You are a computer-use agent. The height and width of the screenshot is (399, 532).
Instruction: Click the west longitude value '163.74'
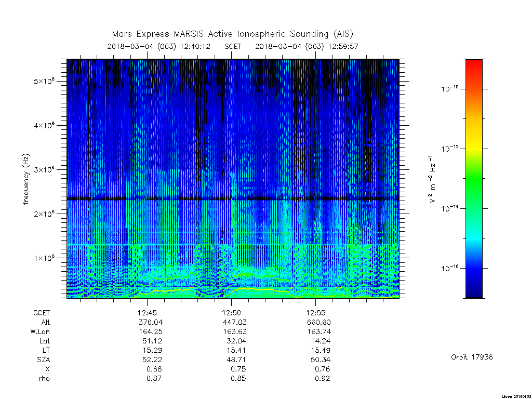pyautogui.click(x=319, y=331)
